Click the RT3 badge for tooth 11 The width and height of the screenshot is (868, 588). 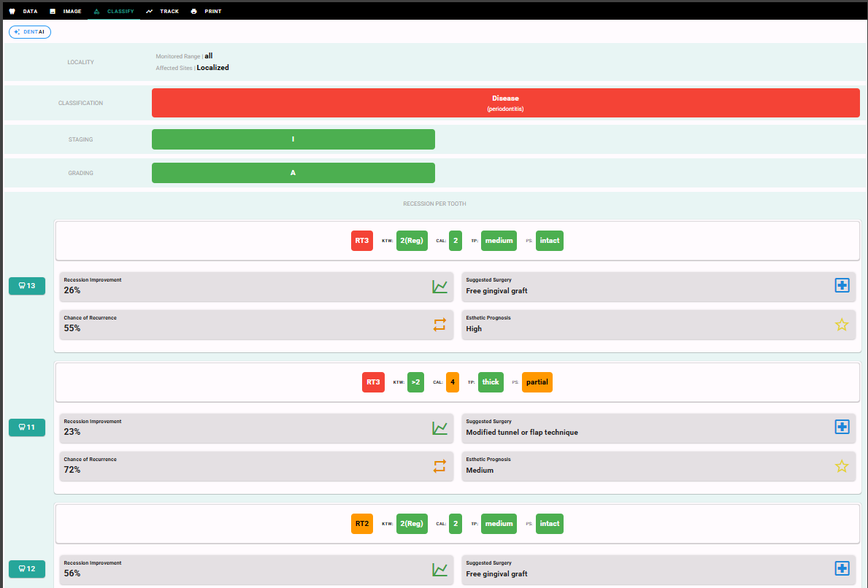coord(373,382)
